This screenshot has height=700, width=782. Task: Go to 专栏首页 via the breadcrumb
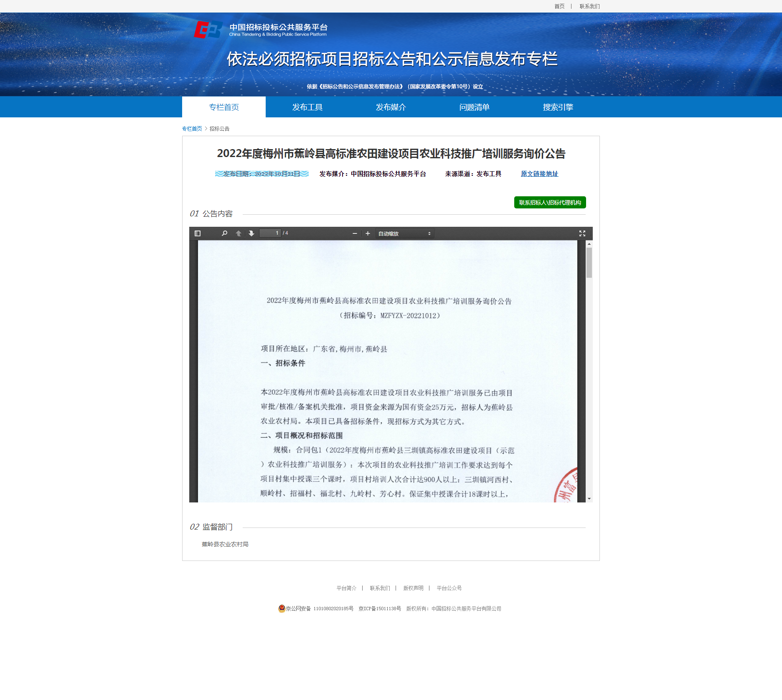(x=192, y=129)
